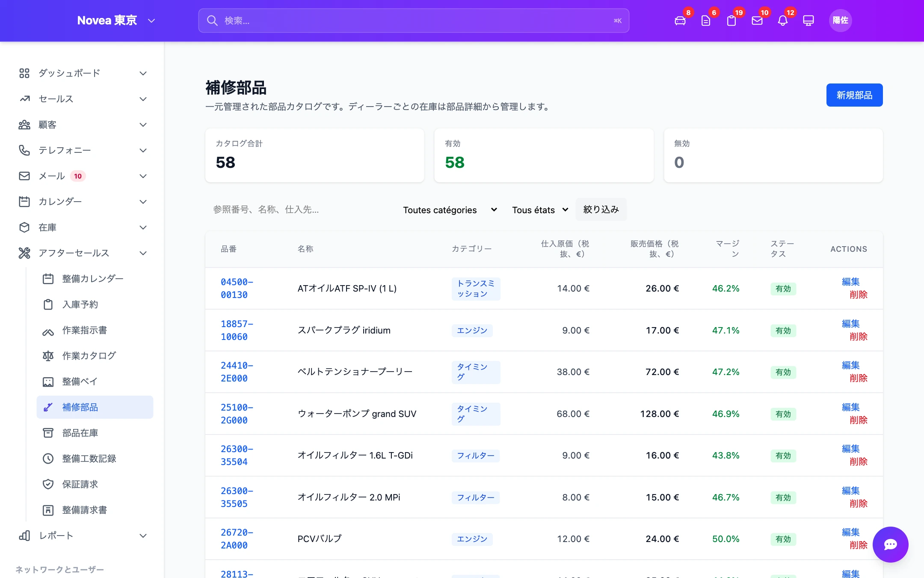This screenshot has height=578, width=924.
Task: Click the 作業カタログ scales icon
Action: pyautogui.click(x=48, y=356)
